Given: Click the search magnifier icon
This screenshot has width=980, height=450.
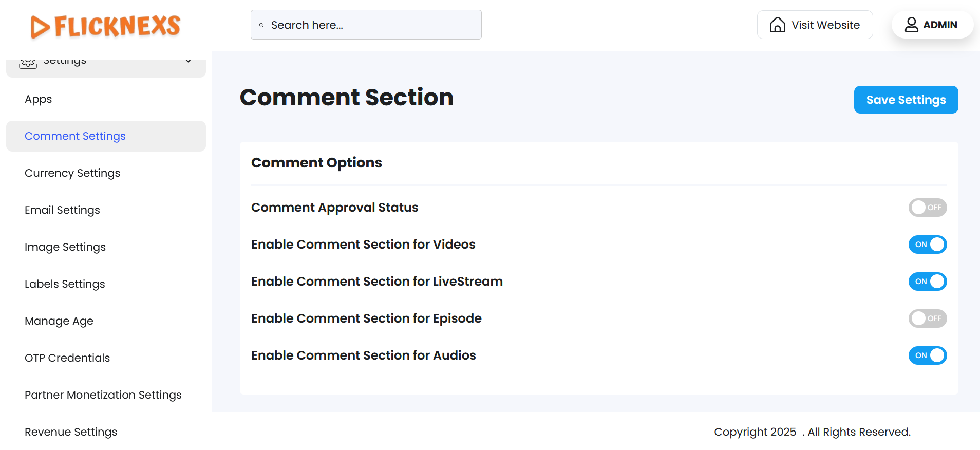Looking at the screenshot, I should point(261,25).
